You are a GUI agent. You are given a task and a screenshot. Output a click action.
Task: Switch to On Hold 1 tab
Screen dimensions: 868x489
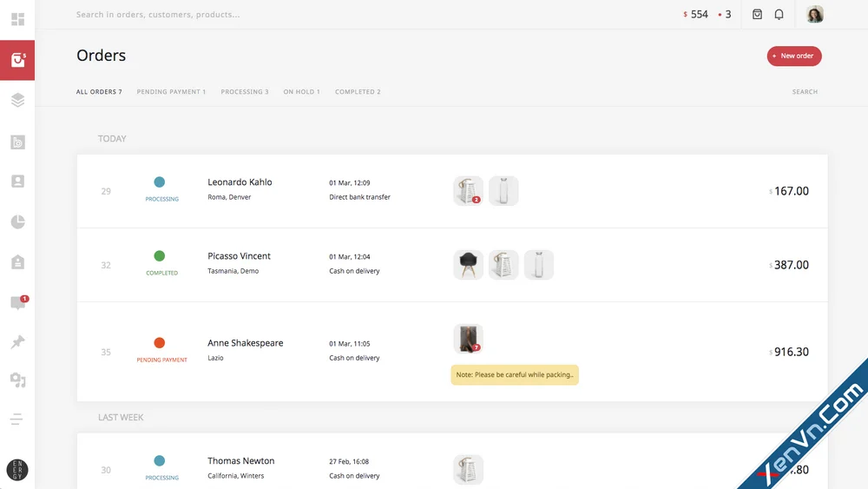click(x=302, y=92)
